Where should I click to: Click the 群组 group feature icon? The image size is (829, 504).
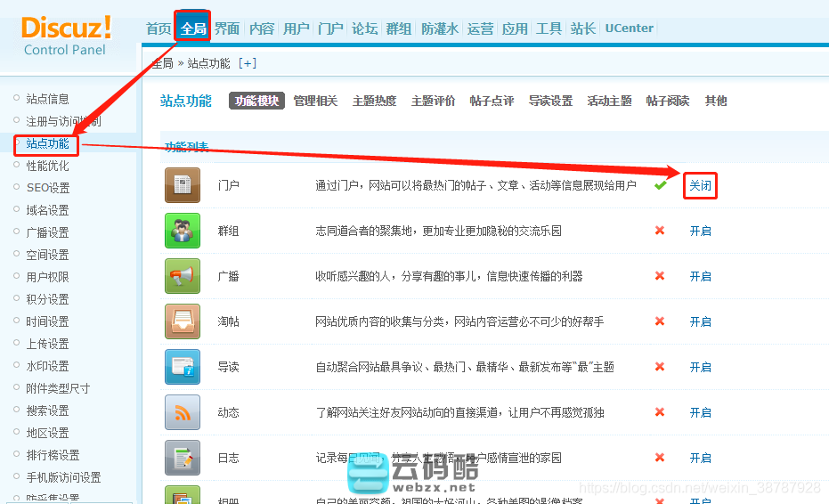(x=183, y=231)
